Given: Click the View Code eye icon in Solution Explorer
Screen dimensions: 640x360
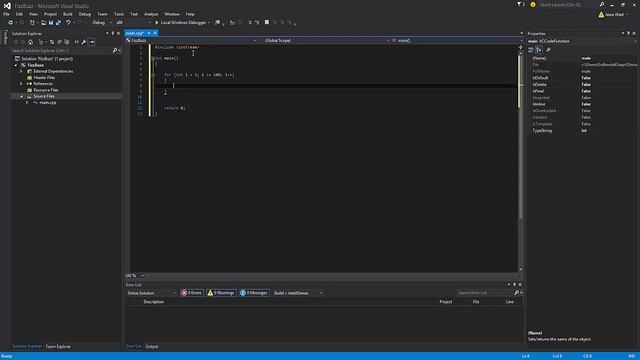Looking at the screenshot, I should (x=76, y=42).
